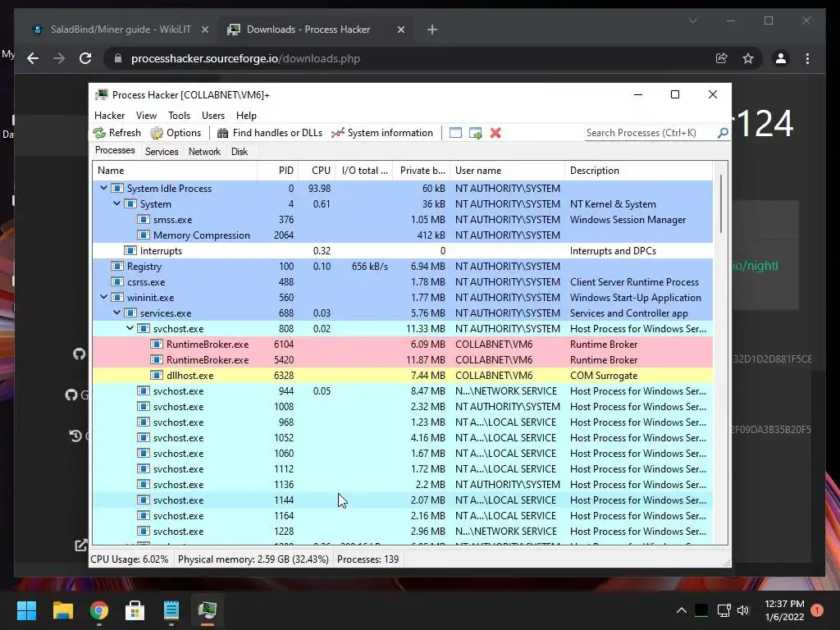The width and height of the screenshot is (840, 630).
Task: Click the share page icon in Chrome
Action: (x=722, y=58)
